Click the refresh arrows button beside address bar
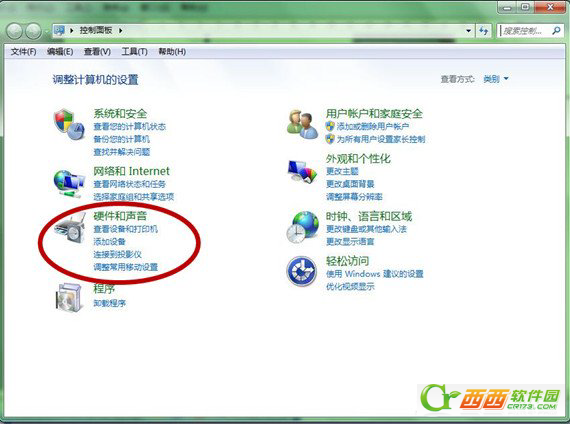The image size is (570, 424). 483,31
